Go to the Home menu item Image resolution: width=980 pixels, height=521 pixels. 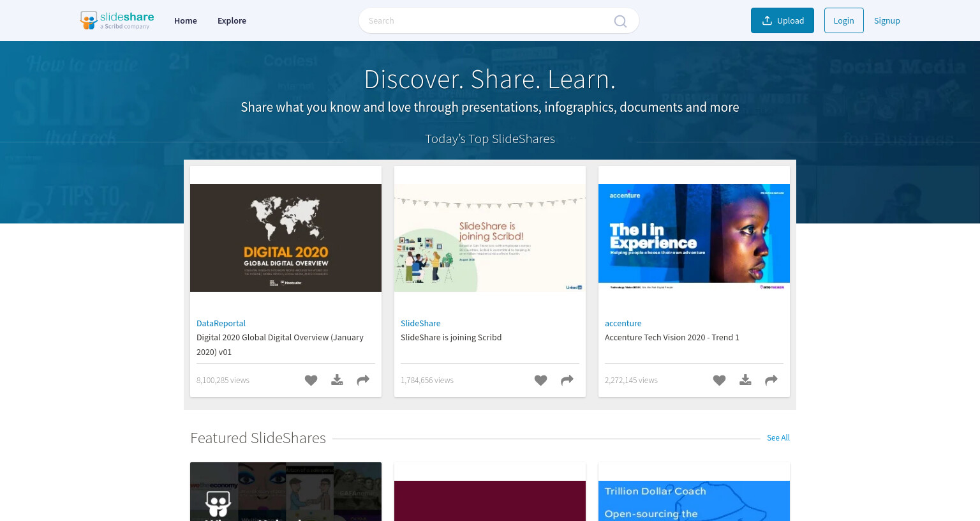186,20
